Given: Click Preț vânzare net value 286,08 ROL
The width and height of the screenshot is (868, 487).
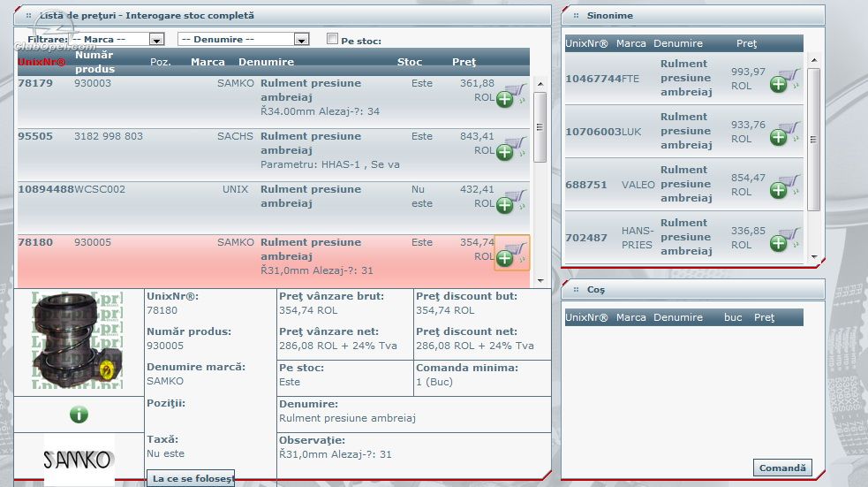Looking at the screenshot, I should pyautogui.click(x=337, y=346).
